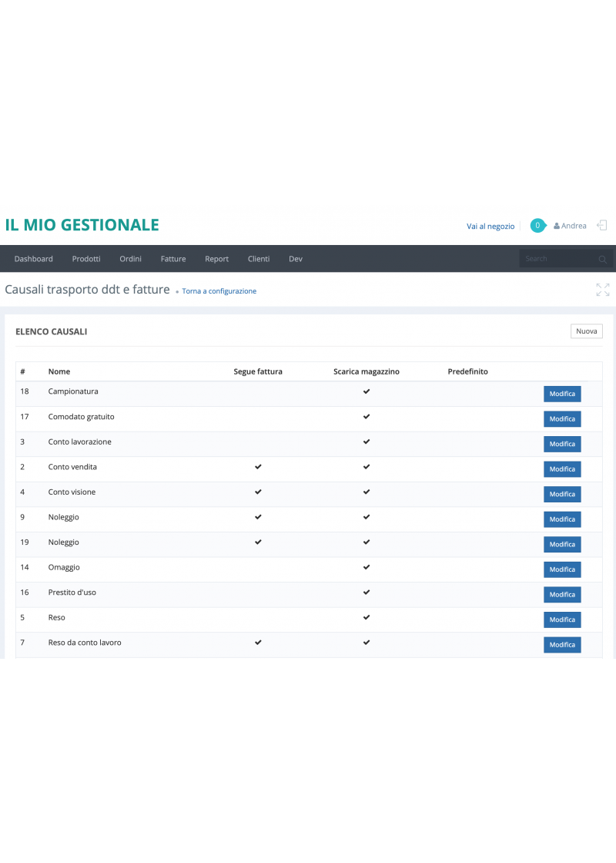Toggle fullscreen with the expand arrows icon
The width and height of the screenshot is (616, 863).
click(x=603, y=290)
